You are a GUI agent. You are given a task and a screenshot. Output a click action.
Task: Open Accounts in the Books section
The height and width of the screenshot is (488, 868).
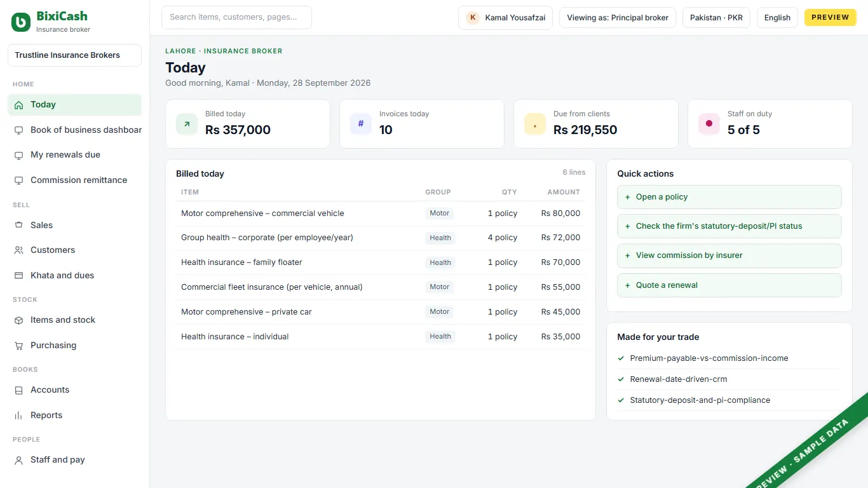tap(74, 390)
